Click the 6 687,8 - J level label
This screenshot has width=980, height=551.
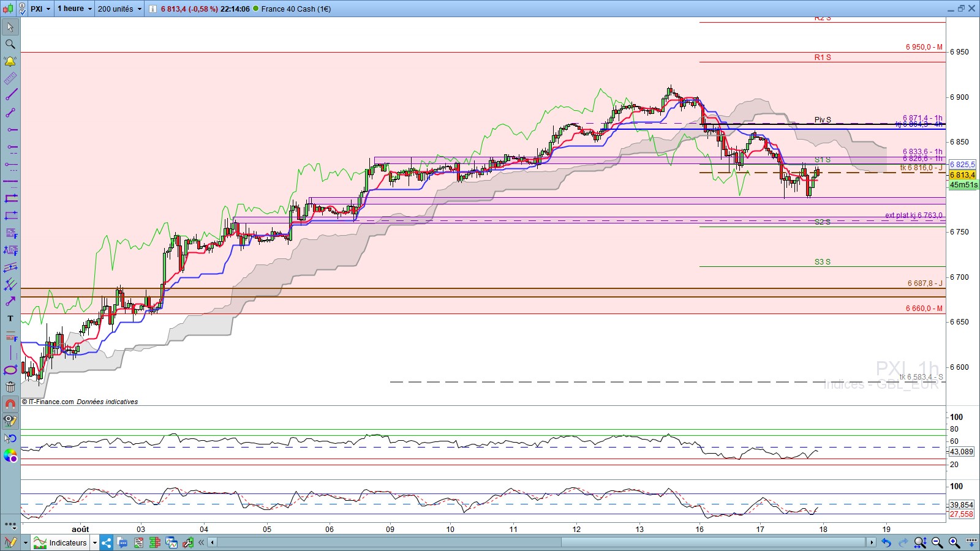click(925, 283)
